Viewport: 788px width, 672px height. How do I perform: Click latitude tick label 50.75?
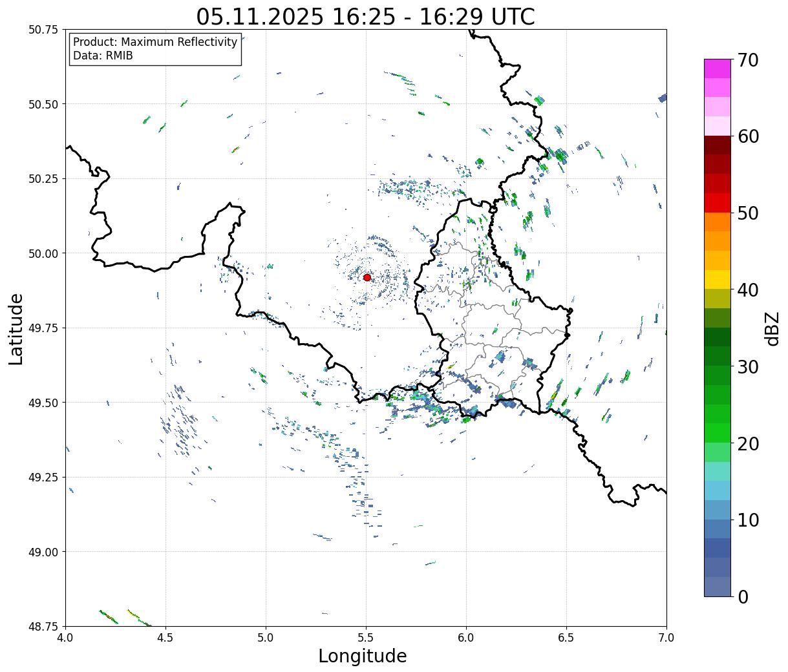(x=43, y=30)
